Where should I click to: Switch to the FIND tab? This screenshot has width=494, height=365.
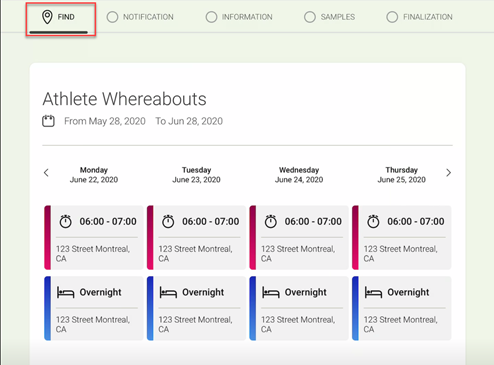[x=61, y=19]
